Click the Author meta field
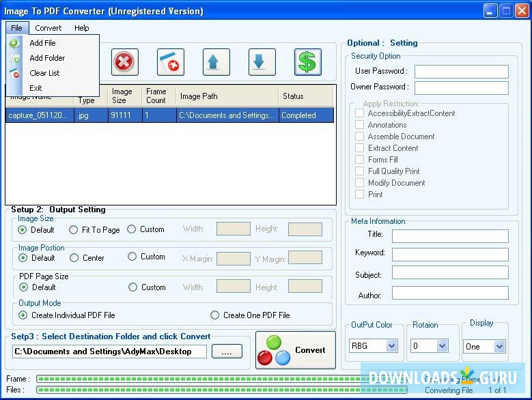 tap(450, 293)
